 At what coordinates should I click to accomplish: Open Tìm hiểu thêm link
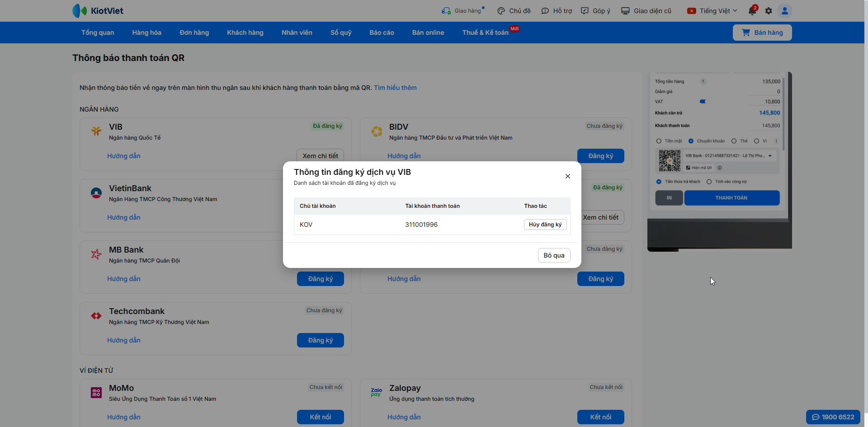coord(395,88)
